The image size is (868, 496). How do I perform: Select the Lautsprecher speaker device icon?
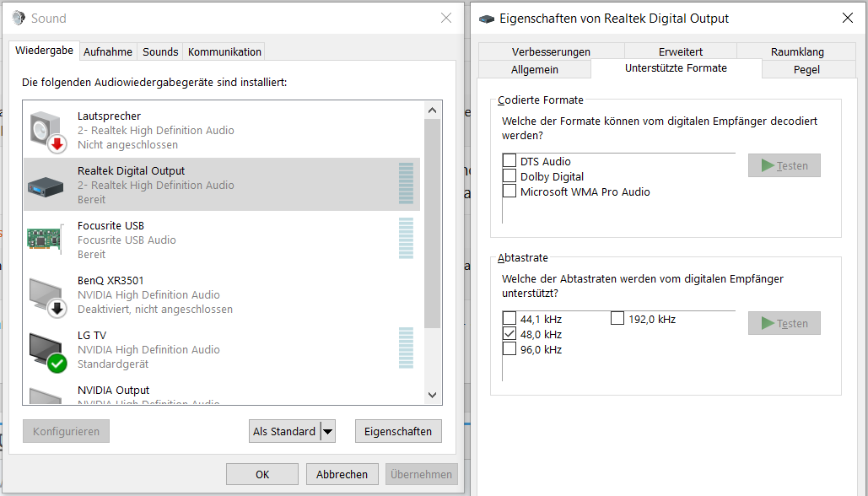point(45,129)
